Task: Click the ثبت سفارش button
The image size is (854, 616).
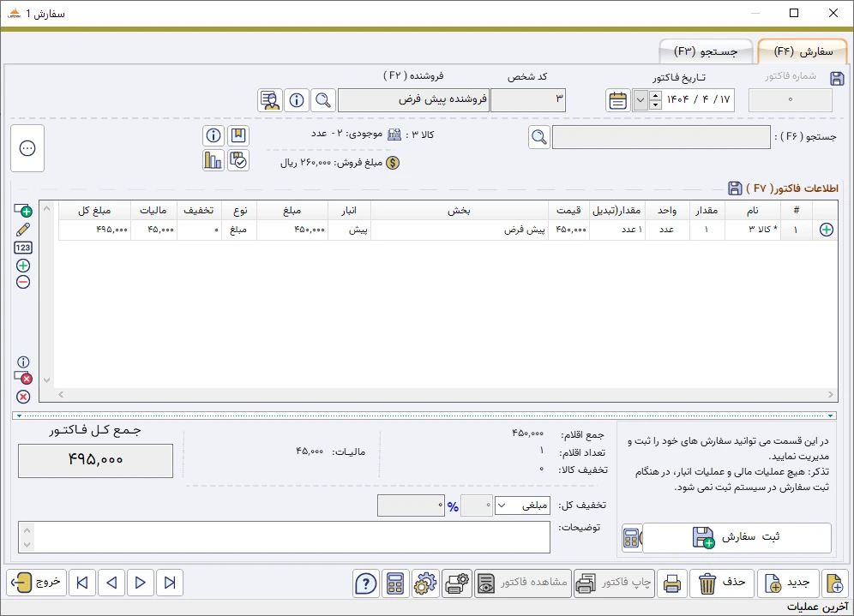Action: [737, 538]
